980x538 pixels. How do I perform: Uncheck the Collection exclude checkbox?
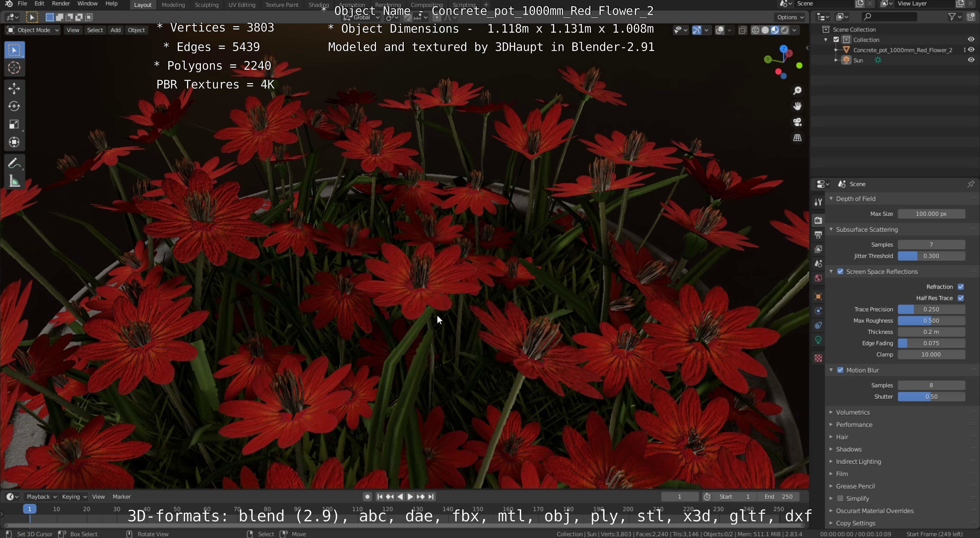pos(836,40)
